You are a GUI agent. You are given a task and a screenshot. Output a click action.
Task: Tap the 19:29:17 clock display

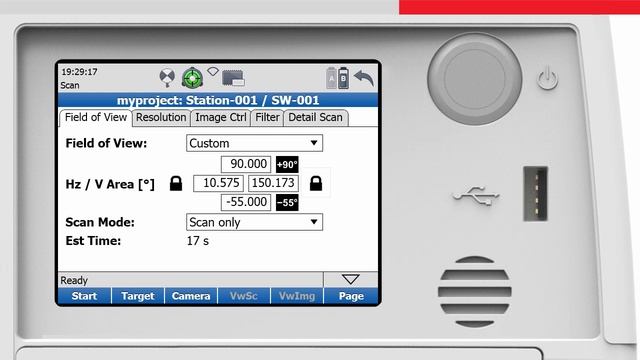[79, 72]
